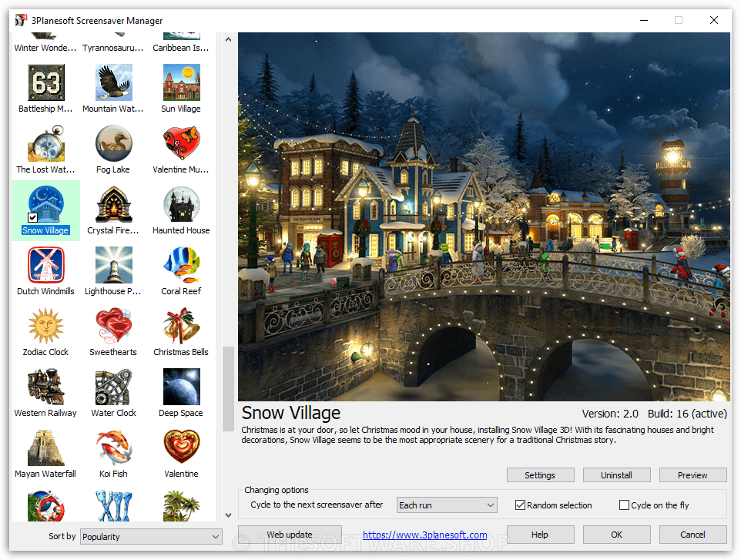
Task: Choose the Crystal Fireplace screensaver icon
Action: [113, 204]
